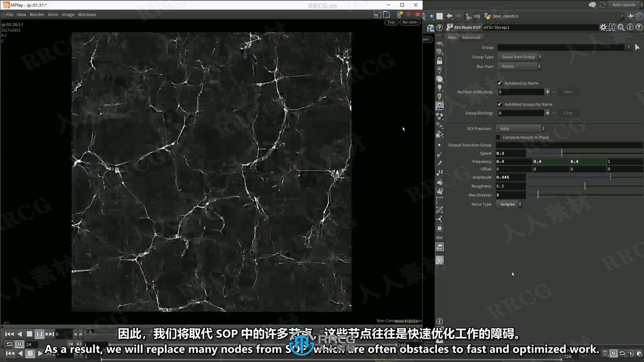Switch to the Advanced tab
The height and width of the screenshot is (362, 644).
coord(471,37)
